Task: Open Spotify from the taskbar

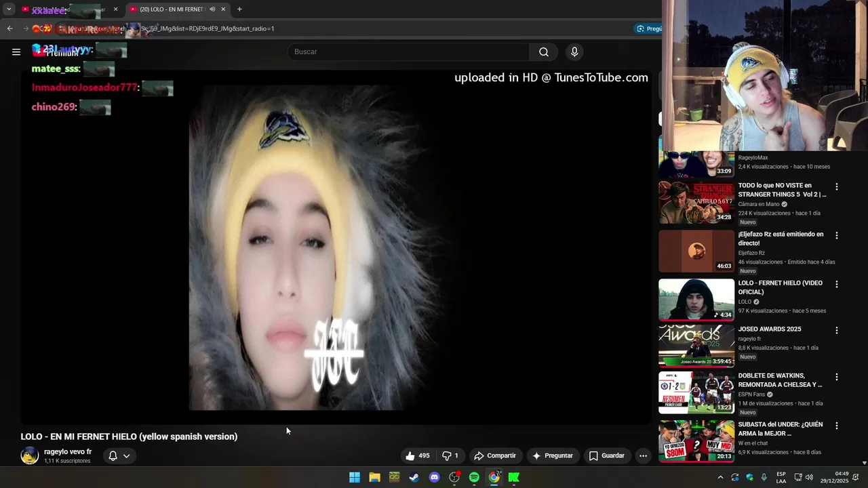Action: click(x=474, y=477)
